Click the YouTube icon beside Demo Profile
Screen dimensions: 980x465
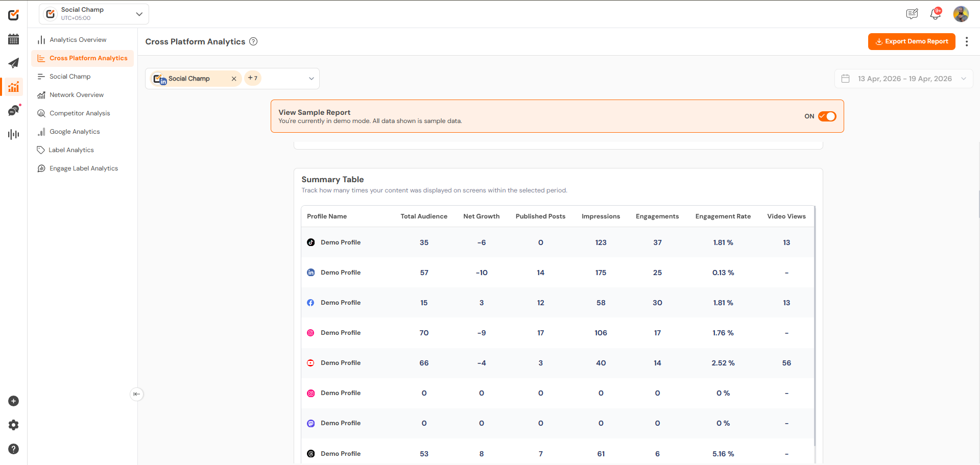coord(310,363)
